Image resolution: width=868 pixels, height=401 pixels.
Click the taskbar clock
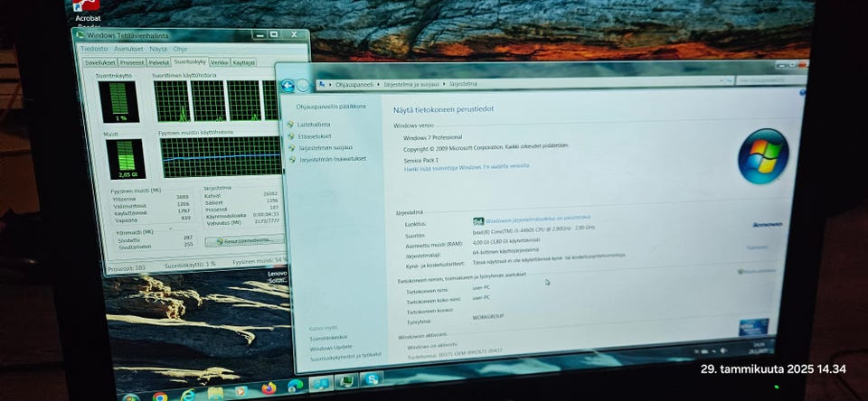click(x=758, y=347)
